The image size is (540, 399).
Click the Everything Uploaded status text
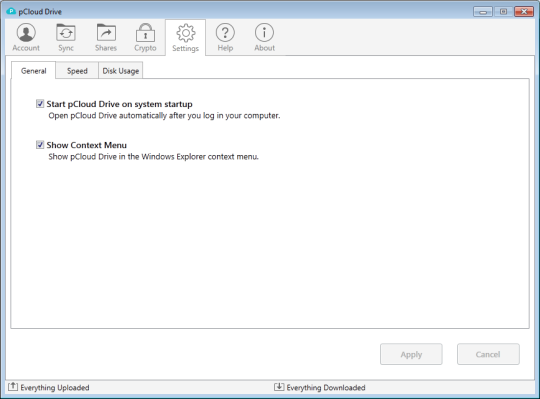pyautogui.click(x=55, y=388)
